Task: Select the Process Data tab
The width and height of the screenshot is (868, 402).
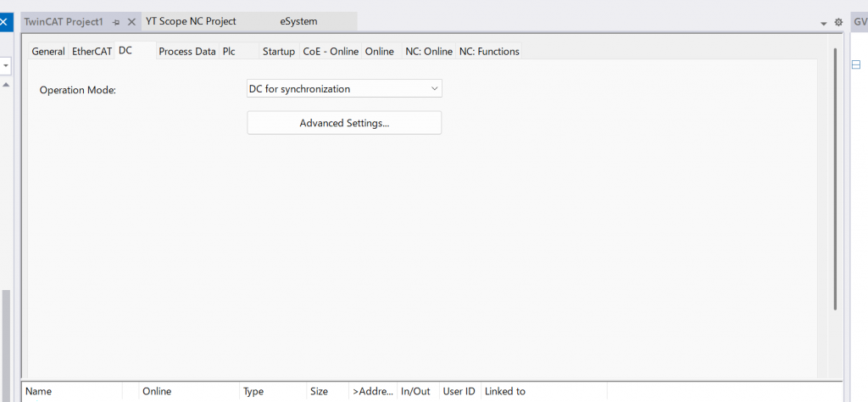Action: coord(187,52)
